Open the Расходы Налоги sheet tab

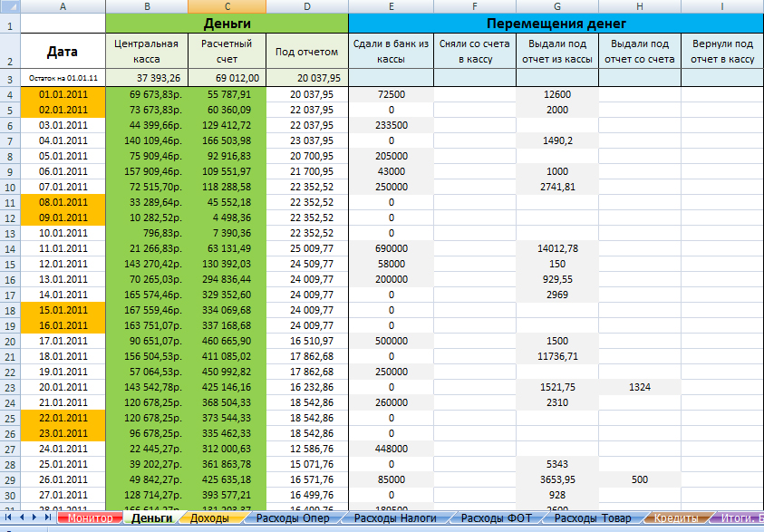pyautogui.click(x=395, y=517)
